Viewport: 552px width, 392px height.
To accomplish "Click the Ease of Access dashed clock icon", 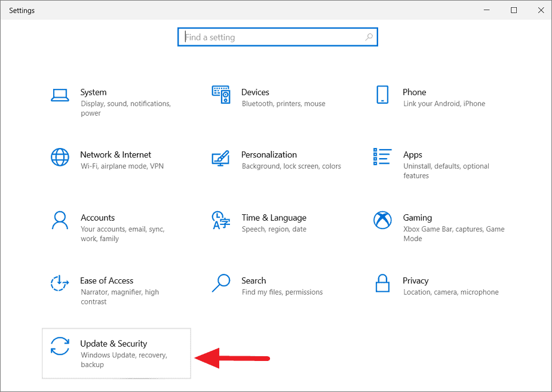I will pyautogui.click(x=60, y=283).
